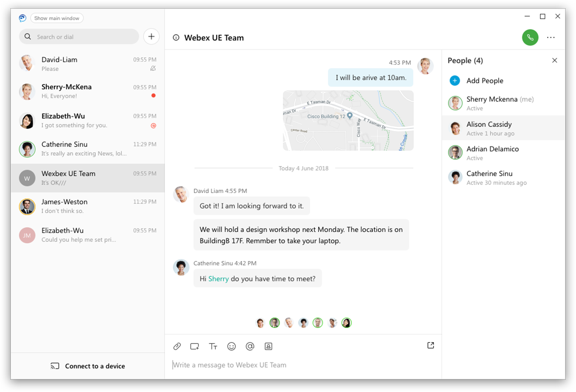Open the screen capture tool icon
The width and height of the screenshot is (576, 392).
(x=195, y=346)
